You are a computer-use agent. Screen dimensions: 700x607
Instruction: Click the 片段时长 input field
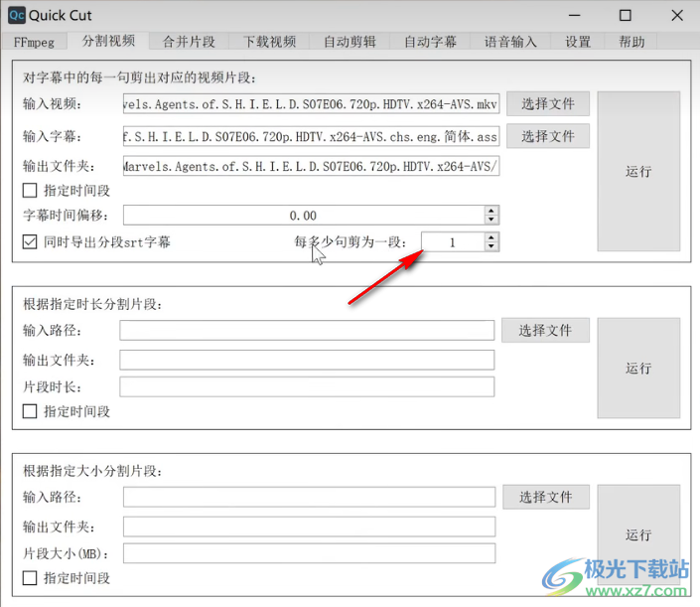[x=307, y=386]
